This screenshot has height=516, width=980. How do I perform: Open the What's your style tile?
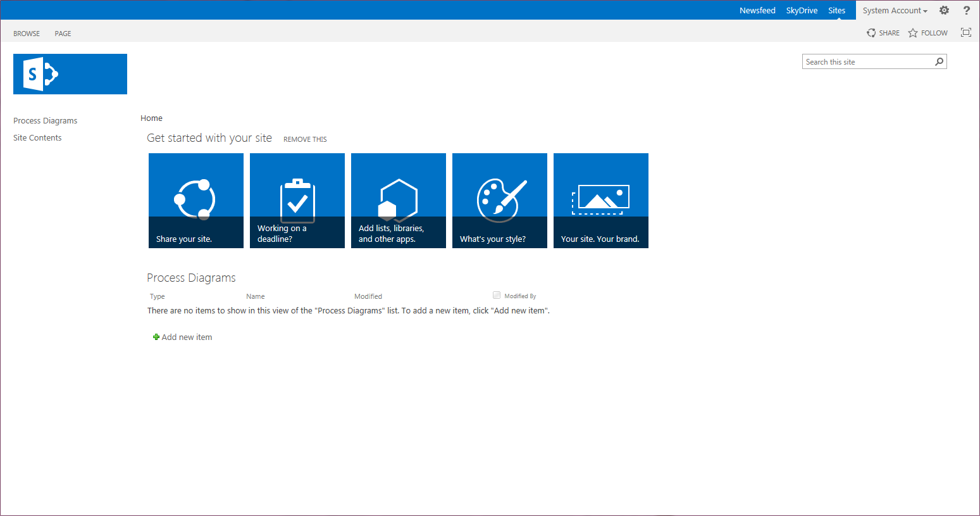click(x=500, y=201)
